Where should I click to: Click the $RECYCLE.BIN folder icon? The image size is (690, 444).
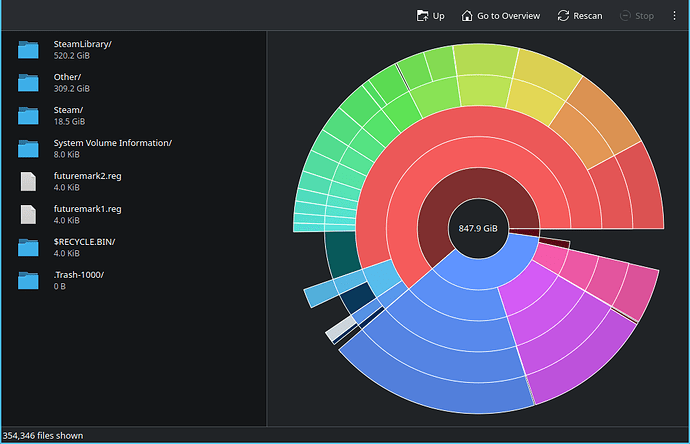28,247
